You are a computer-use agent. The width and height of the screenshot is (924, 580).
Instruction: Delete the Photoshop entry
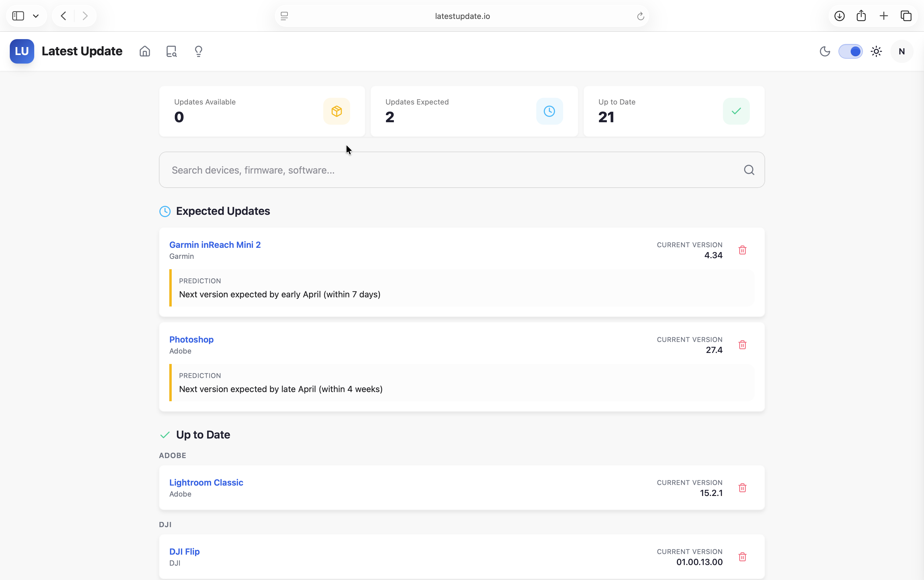[x=742, y=345]
